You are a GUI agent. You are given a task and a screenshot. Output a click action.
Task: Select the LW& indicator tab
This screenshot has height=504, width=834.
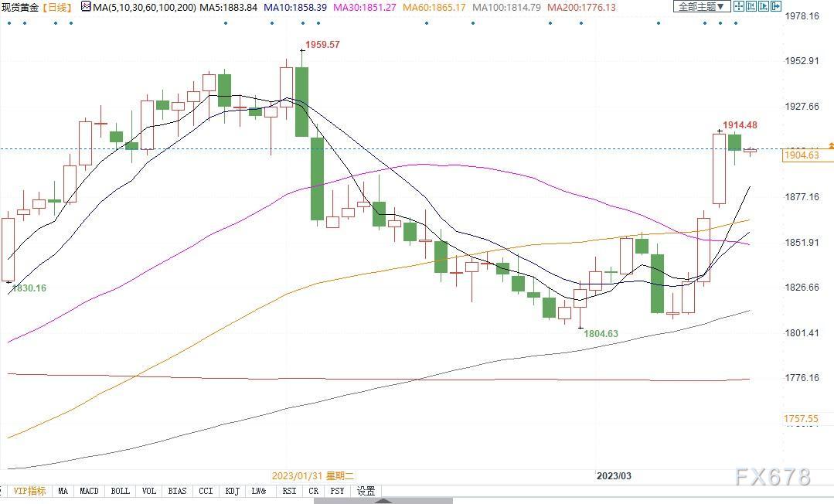point(259,491)
